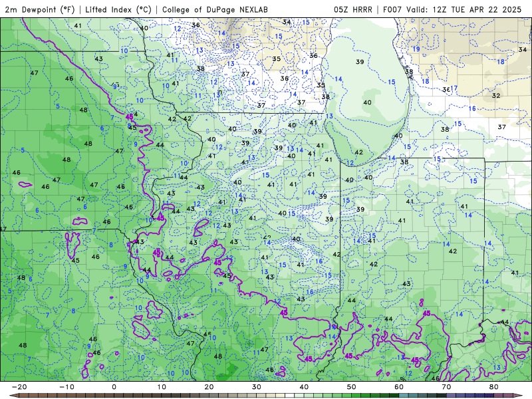
Task: Click the 50 label on the color scale
Action: 352,387
